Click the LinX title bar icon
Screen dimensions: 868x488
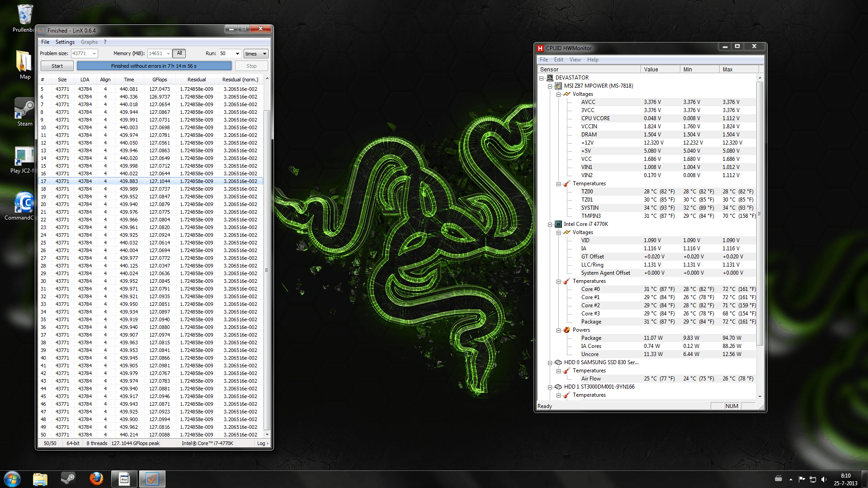pyautogui.click(x=42, y=31)
